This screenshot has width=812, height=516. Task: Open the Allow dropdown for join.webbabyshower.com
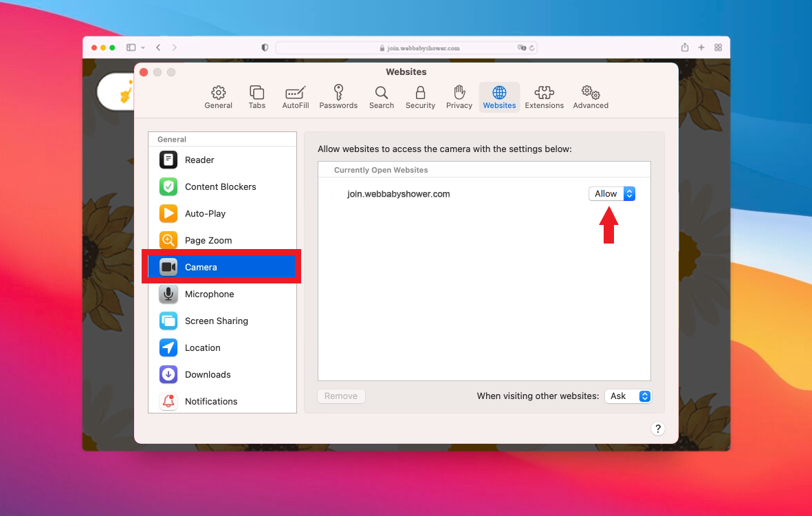(x=612, y=194)
